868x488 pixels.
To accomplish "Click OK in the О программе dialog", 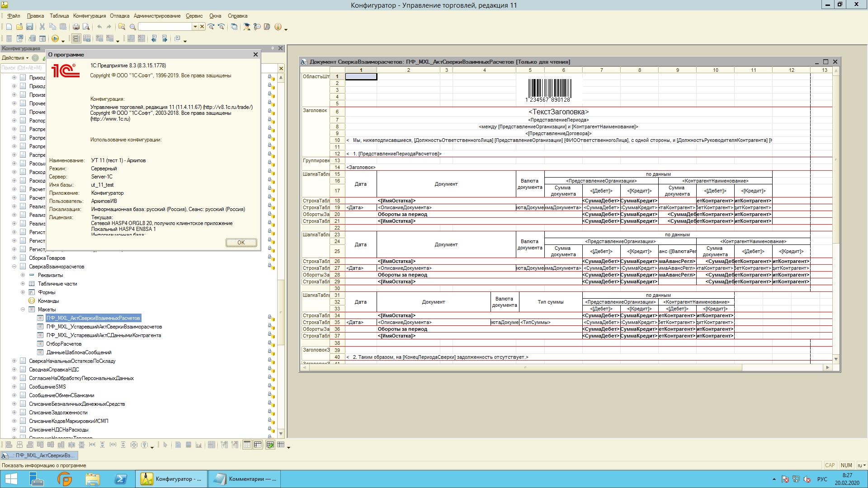I will 241,243.
